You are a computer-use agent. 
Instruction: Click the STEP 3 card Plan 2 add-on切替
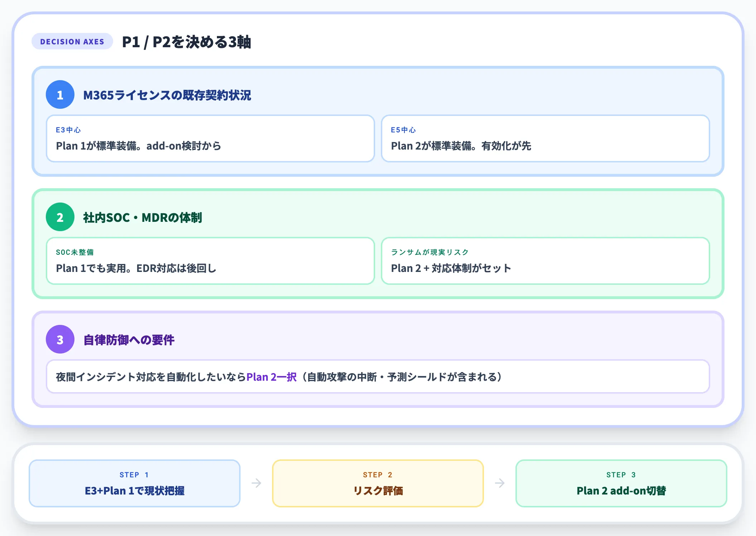click(621, 483)
